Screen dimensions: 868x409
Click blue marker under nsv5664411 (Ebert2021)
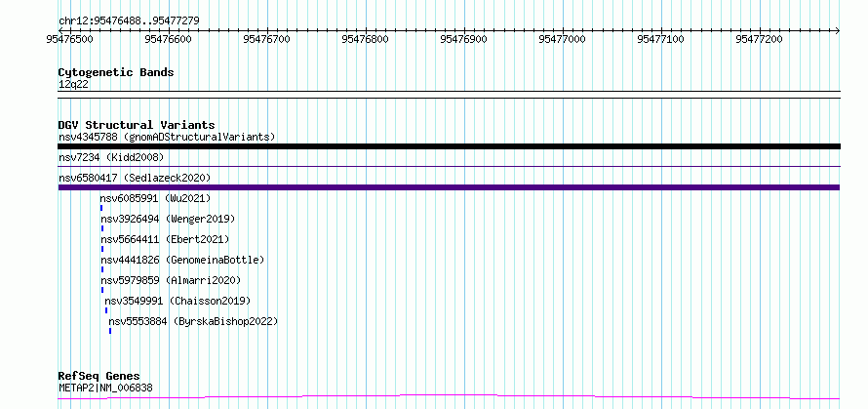[x=102, y=249]
